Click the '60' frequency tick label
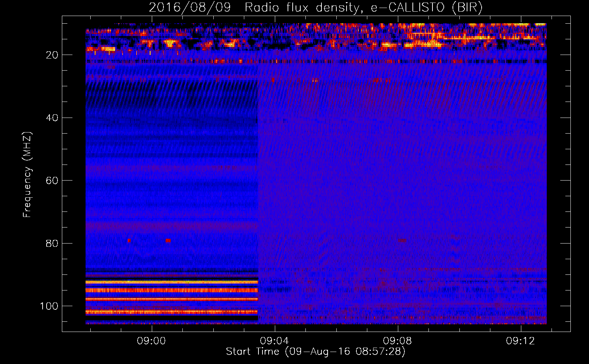Viewport: 589px width, 364px height. coord(52,181)
